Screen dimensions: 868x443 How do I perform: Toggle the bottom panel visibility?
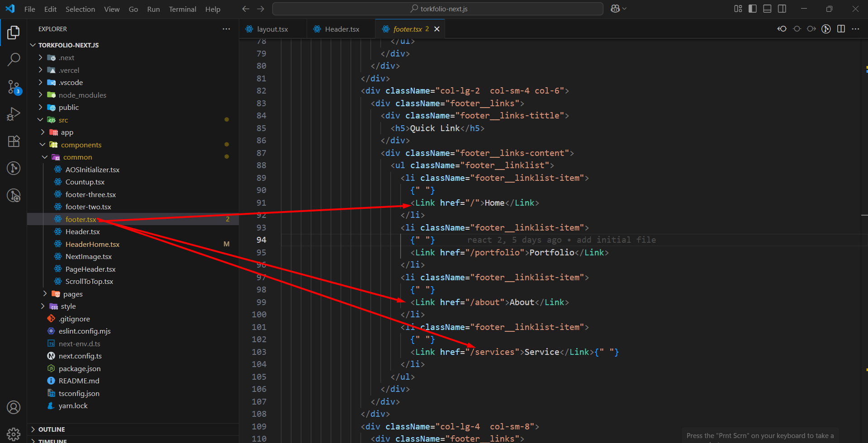[767, 9]
